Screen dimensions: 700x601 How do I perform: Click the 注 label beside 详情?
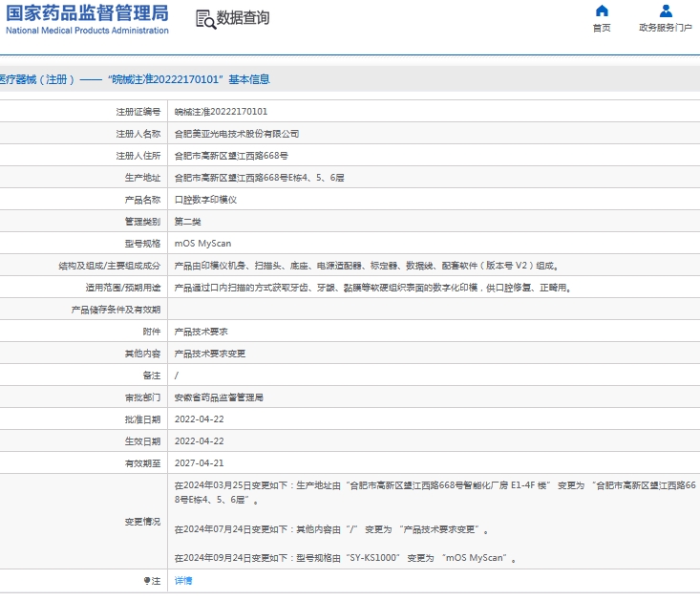(152, 581)
